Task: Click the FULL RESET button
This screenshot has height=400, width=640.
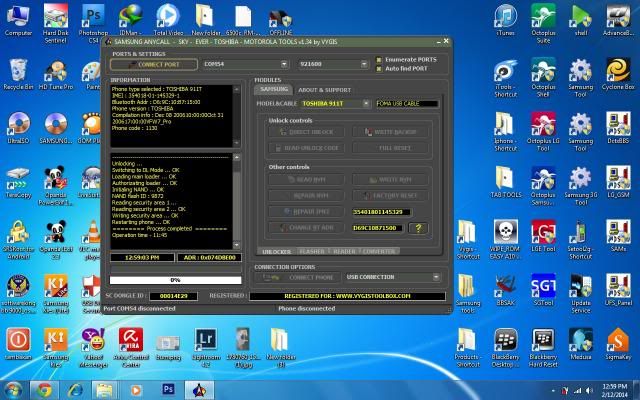Action: (x=391, y=148)
